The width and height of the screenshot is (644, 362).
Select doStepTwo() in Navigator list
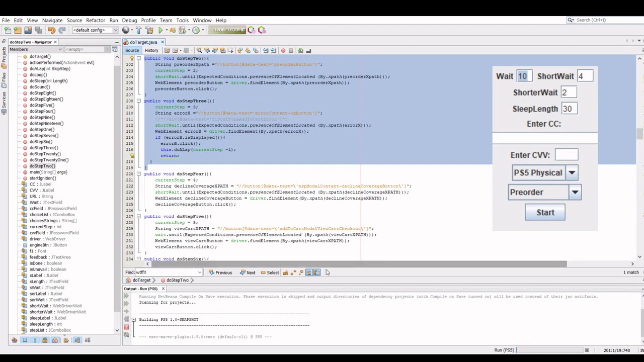(x=42, y=166)
